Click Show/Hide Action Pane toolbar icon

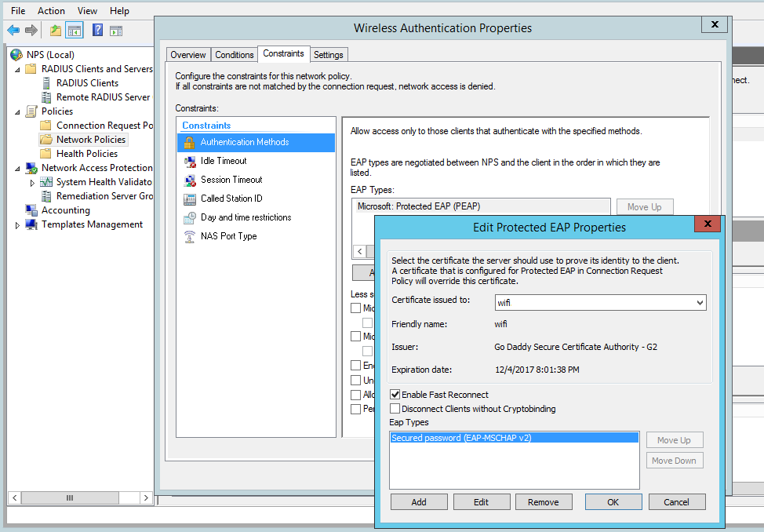(x=116, y=31)
